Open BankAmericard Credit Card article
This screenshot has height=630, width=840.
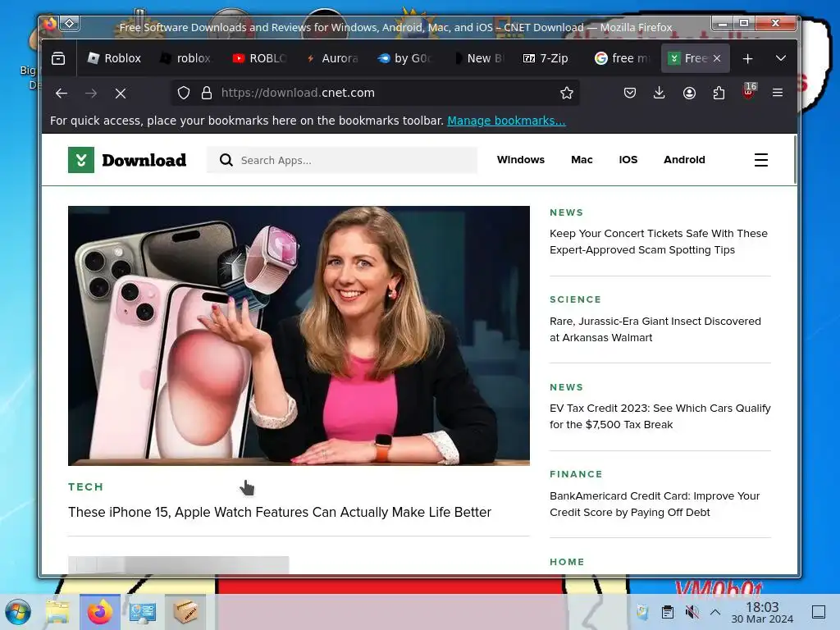(655, 504)
